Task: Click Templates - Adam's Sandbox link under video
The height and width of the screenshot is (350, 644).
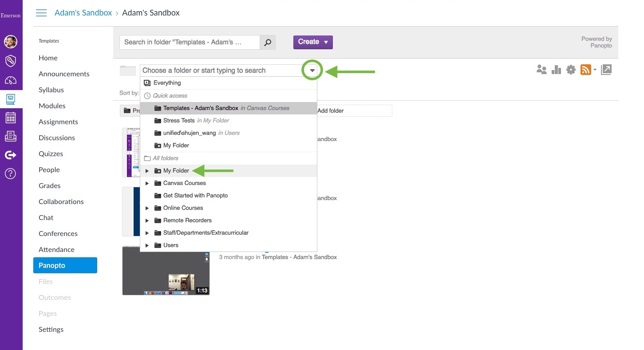Action: [x=299, y=257]
